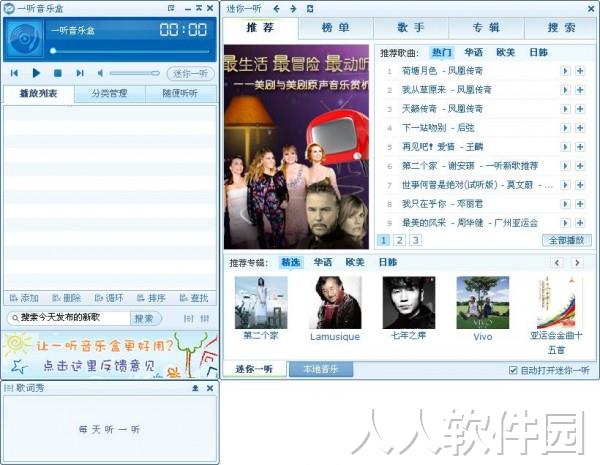The image size is (600, 465).
Task: Click the playback progress bar
Action: coord(130,51)
